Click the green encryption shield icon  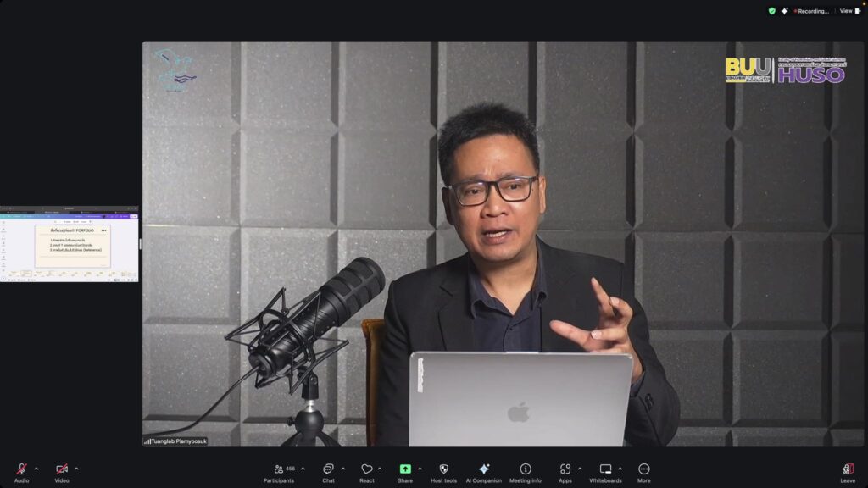(771, 11)
